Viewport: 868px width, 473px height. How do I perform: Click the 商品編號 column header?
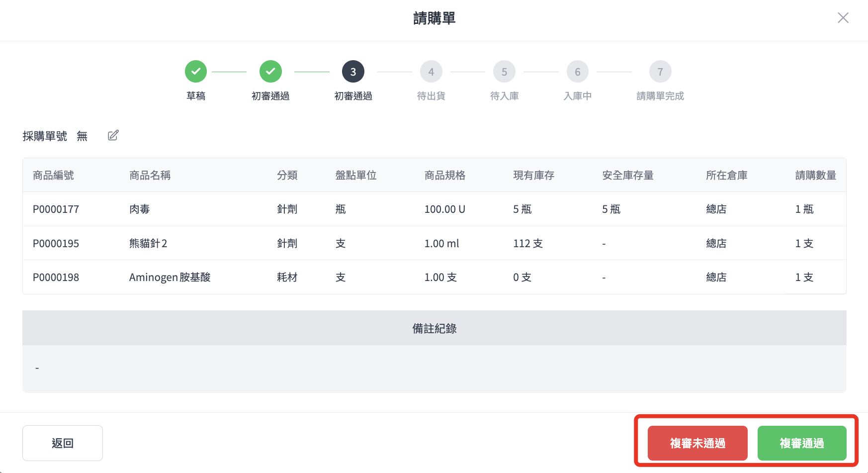click(53, 175)
